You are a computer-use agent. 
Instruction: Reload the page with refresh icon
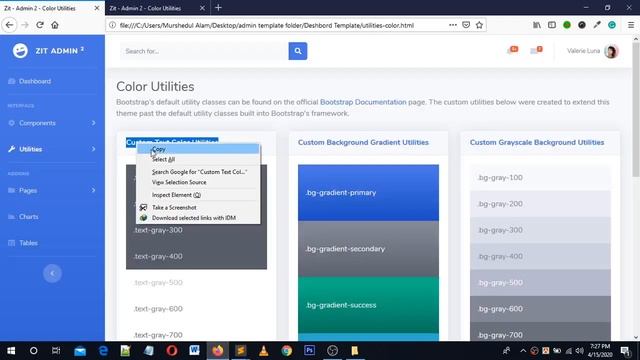pos(40,25)
